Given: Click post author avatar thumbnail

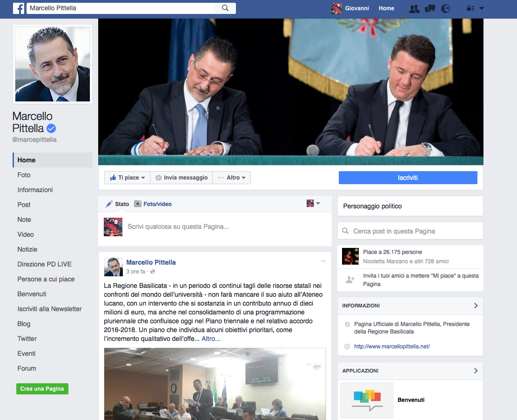Looking at the screenshot, I should [114, 267].
